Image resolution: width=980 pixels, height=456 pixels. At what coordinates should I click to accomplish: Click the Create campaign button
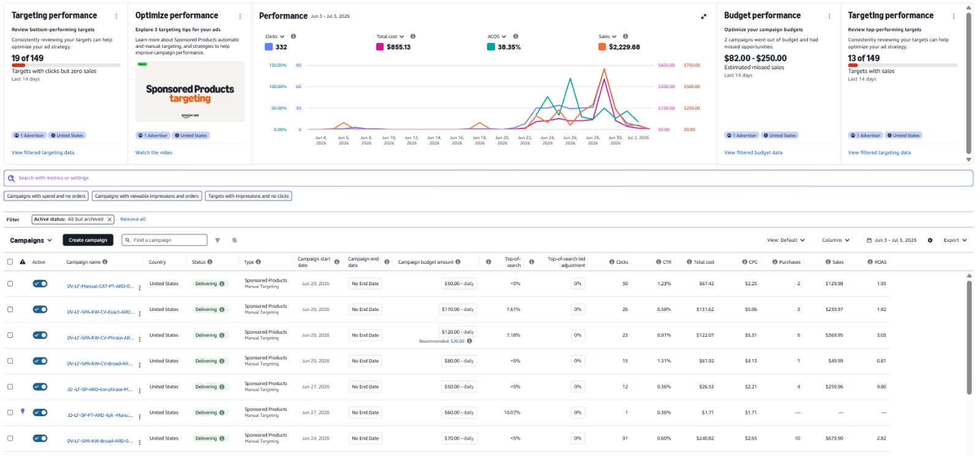(88, 241)
